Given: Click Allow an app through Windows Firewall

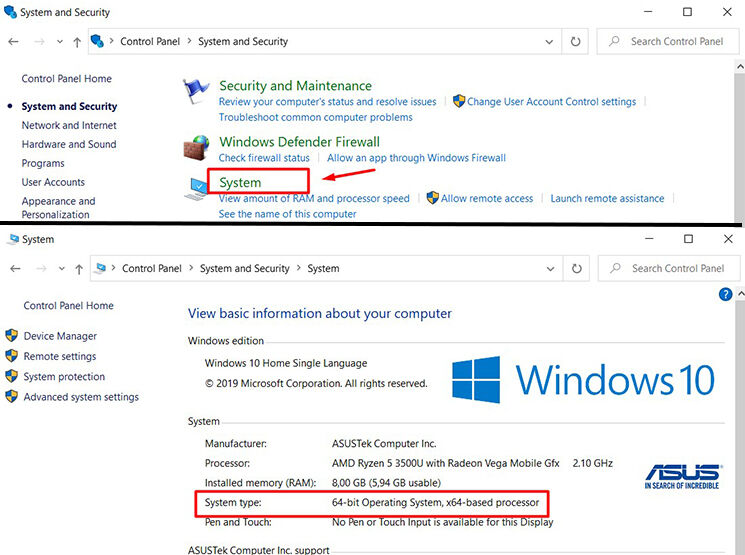Looking at the screenshot, I should click(416, 158).
